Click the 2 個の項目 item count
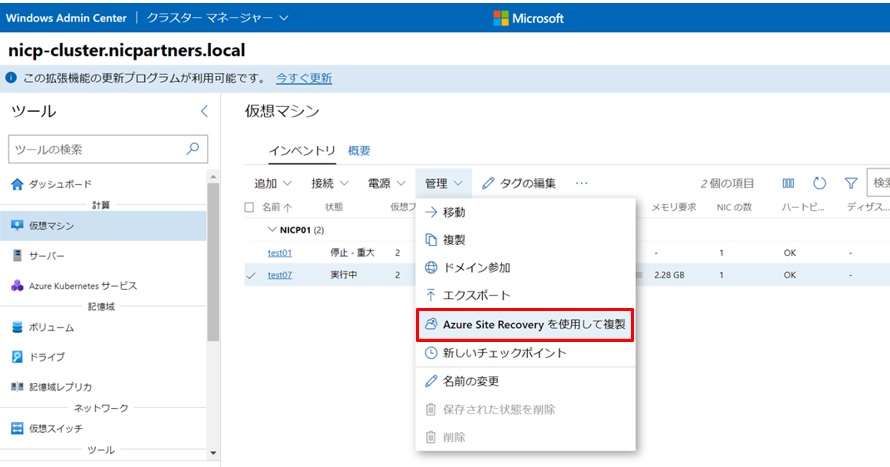The image size is (890, 467). click(727, 183)
